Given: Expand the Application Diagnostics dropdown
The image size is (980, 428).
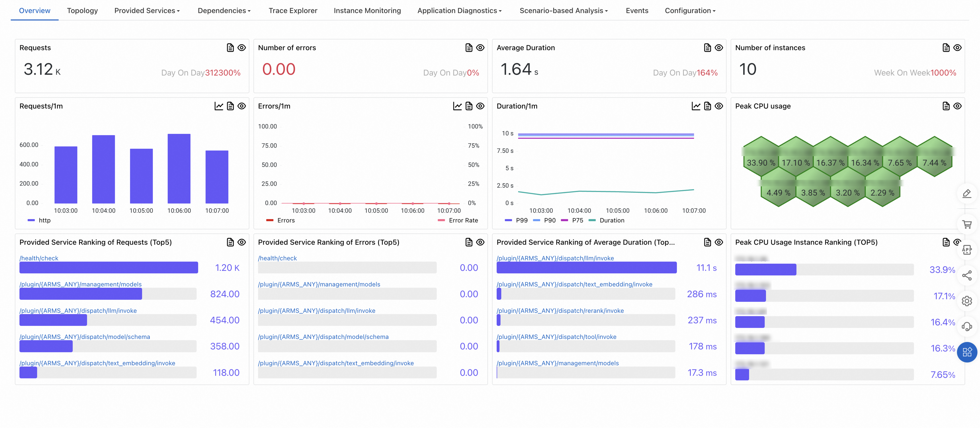Looking at the screenshot, I should (x=459, y=11).
